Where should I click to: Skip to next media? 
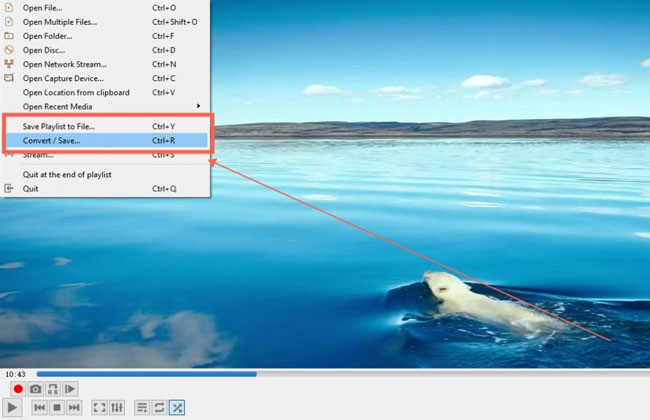tap(74, 408)
